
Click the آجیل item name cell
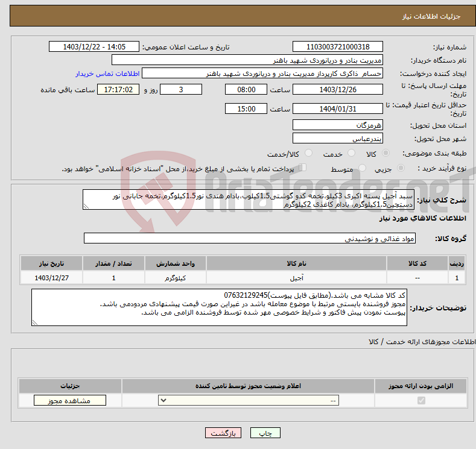[296, 278]
